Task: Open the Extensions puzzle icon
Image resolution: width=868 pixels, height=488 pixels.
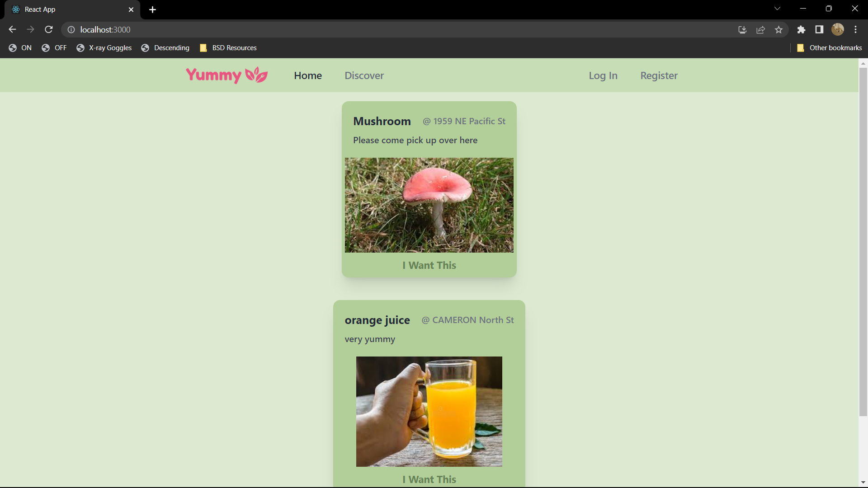Action: pos(801,29)
